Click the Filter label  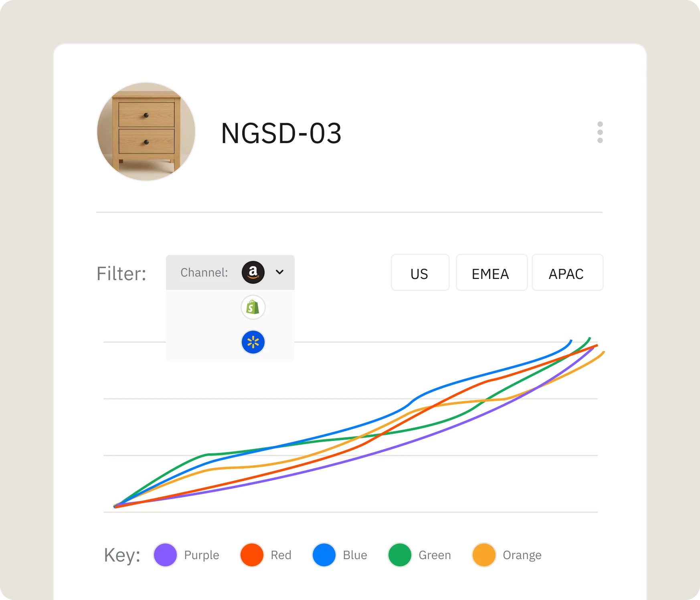[x=121, y=273]
